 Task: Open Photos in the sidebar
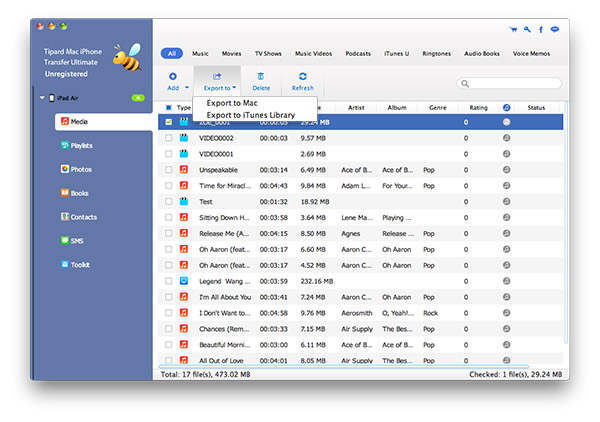tap(76, 169)
